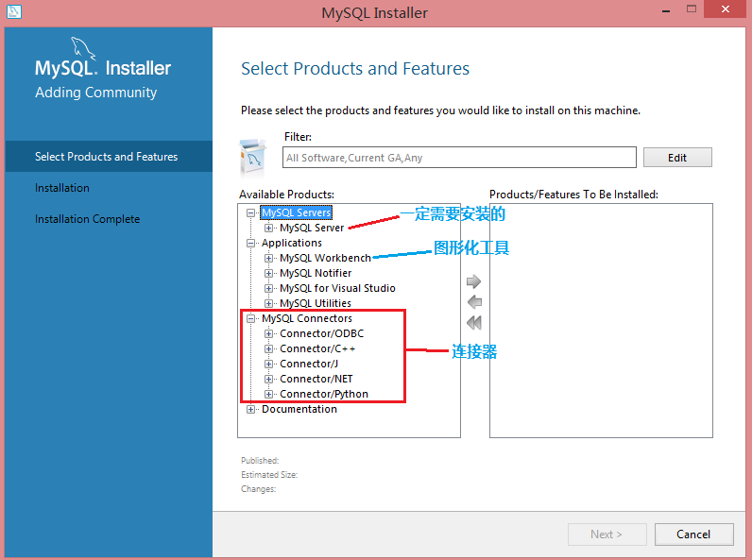Select the Applications category
The width and height of the screenshot is (752, 560).
coord(292,243)
